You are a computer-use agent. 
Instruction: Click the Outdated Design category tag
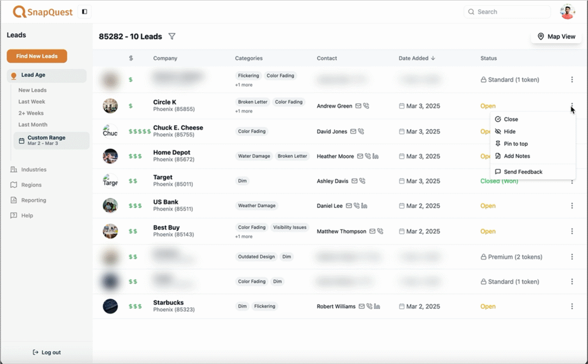pyautogui.click(x=256, y=257)
